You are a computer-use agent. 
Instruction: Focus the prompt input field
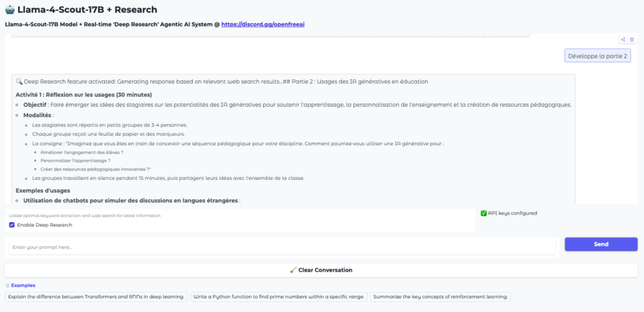pyautogui.click(x=282, y=247)
